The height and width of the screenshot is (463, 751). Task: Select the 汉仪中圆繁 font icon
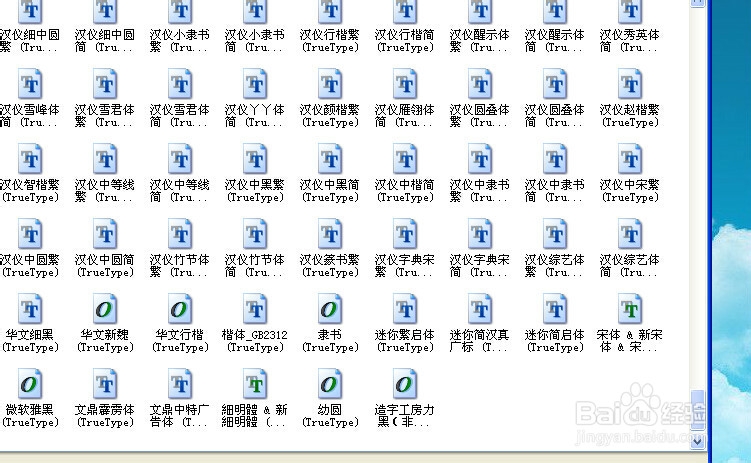click(30, 234)
